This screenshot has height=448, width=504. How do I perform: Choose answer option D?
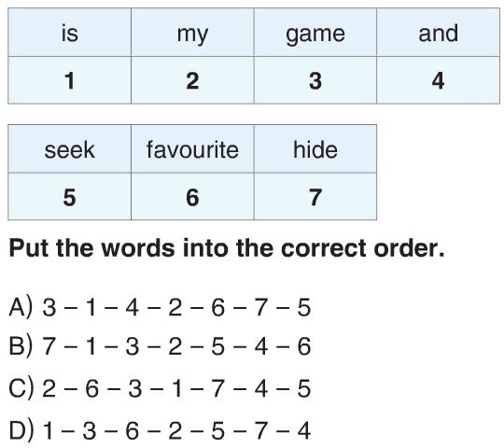click(160, 430)
